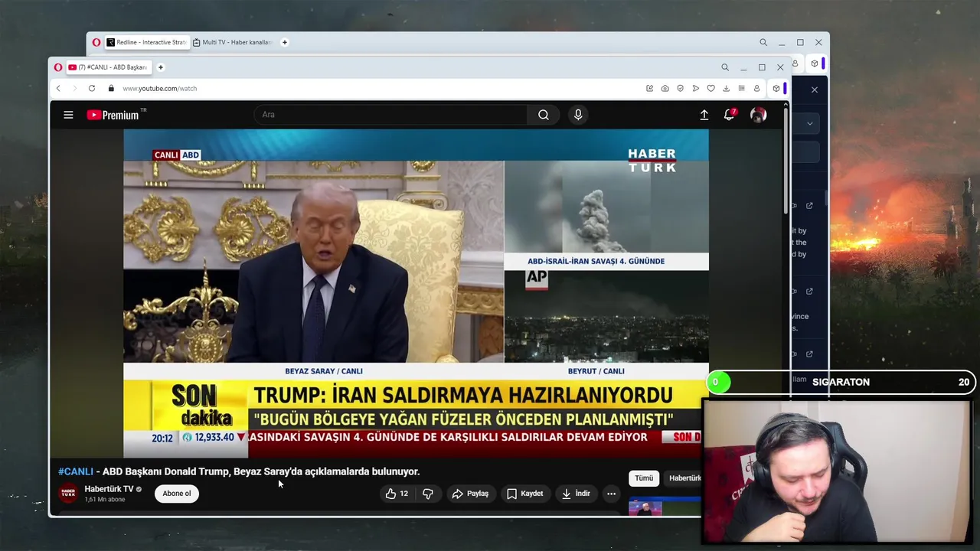Go back with the browser back arrow

[58, 89]
